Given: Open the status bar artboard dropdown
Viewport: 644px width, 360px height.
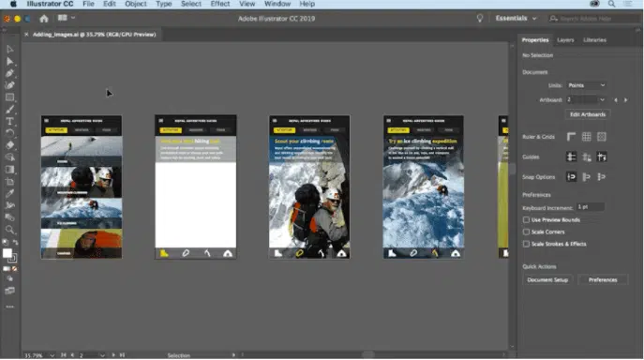Looking at the screenshot, I should tap(102, 355).
